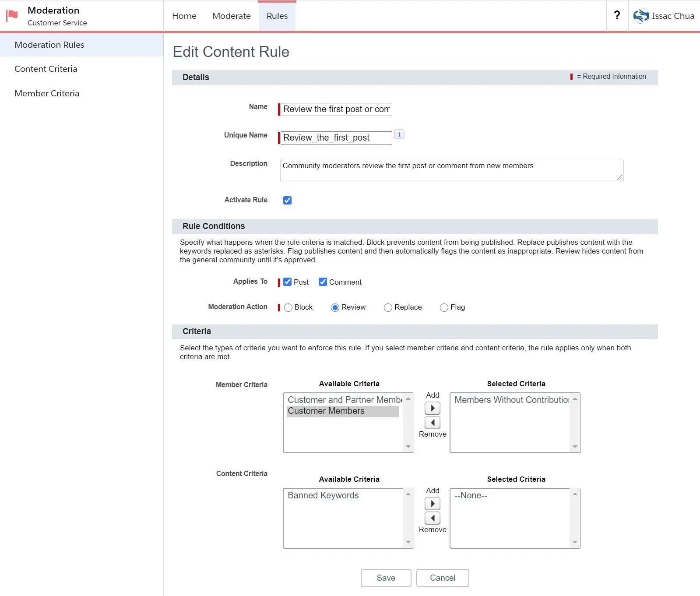
Task: Click the Cancel button
Action: (x=443, y=578)
